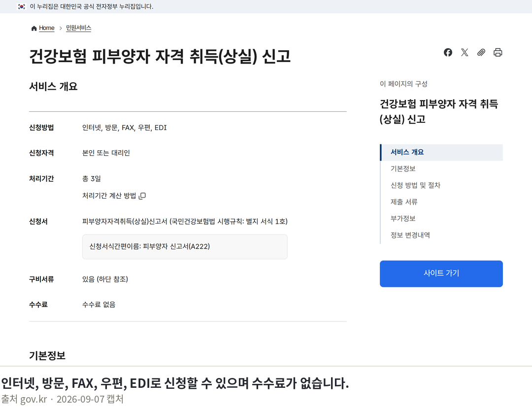Image resolution: width=532 pixels, height=410 pixels.
Task: Click the 수수료 row label
Action: [38, 305]
